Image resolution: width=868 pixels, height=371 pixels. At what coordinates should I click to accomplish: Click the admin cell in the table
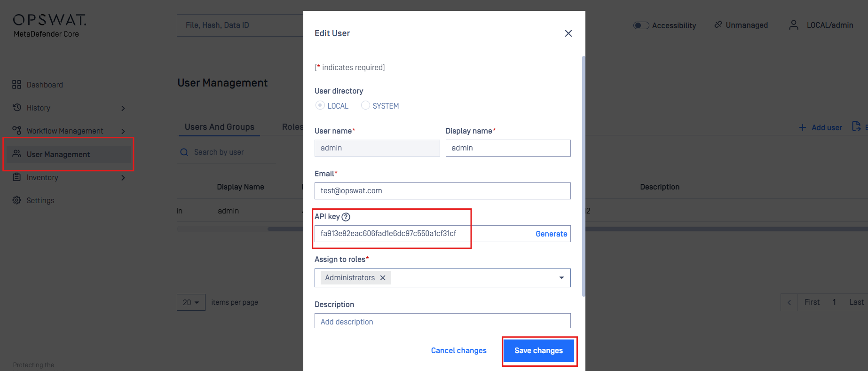(x=229, y=211)
